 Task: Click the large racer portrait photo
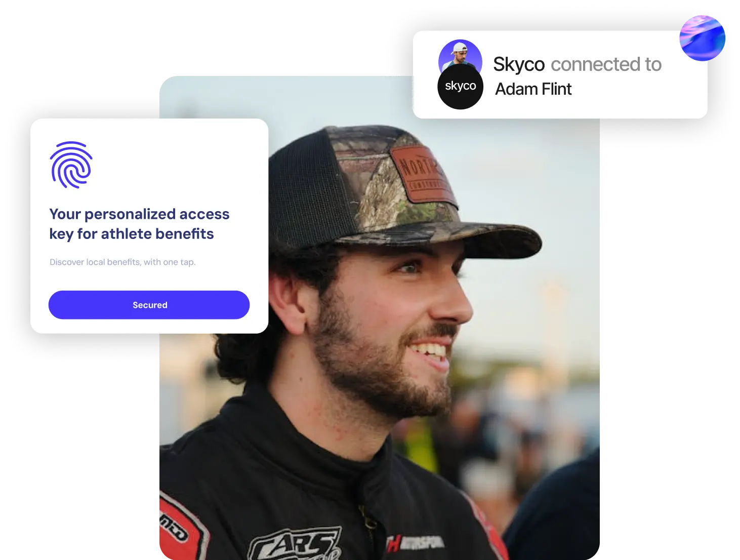pyautogui.click(x=380, y=354)
